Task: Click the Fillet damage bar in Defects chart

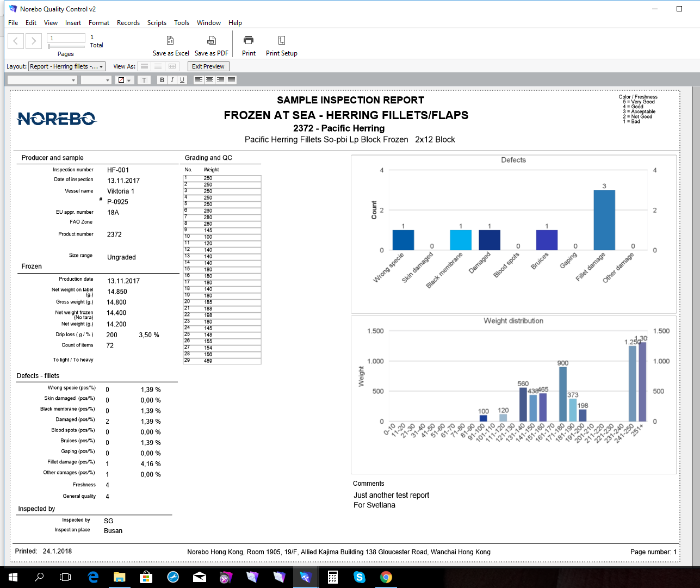Action: coord(604,220)
